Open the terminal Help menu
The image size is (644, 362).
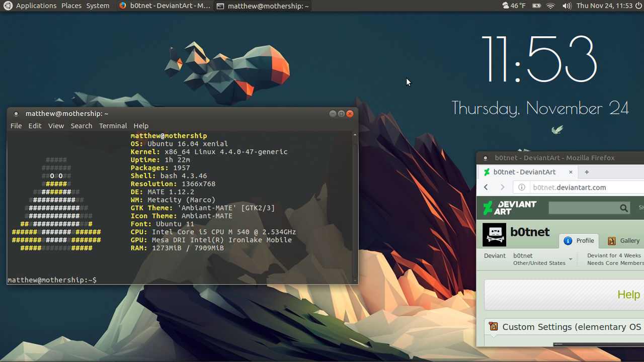[141, 126]
